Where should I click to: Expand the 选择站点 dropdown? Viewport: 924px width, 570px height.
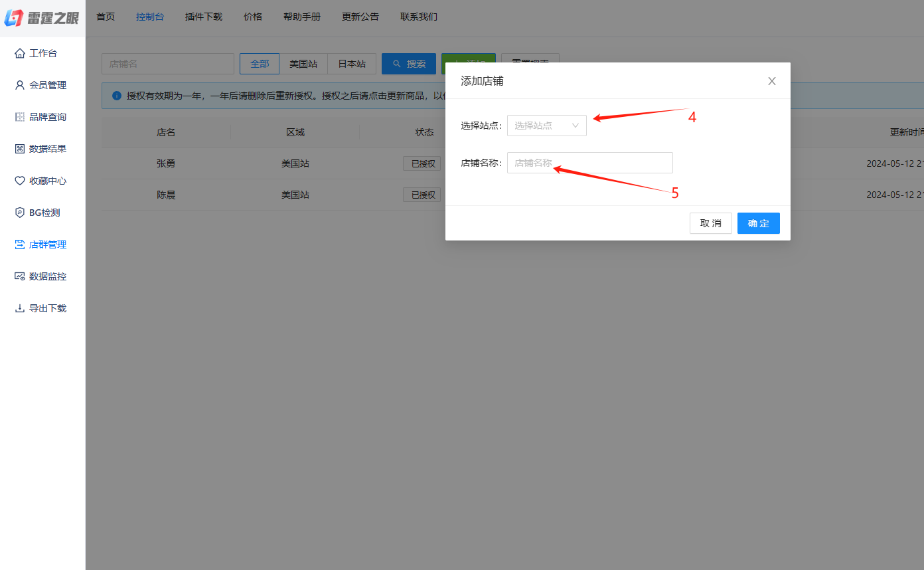pos(546,126)
